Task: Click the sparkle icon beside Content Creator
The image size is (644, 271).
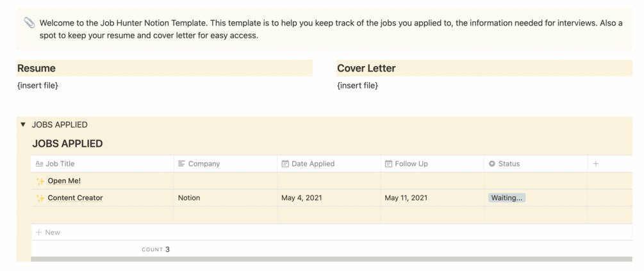Action: [40, 199]
